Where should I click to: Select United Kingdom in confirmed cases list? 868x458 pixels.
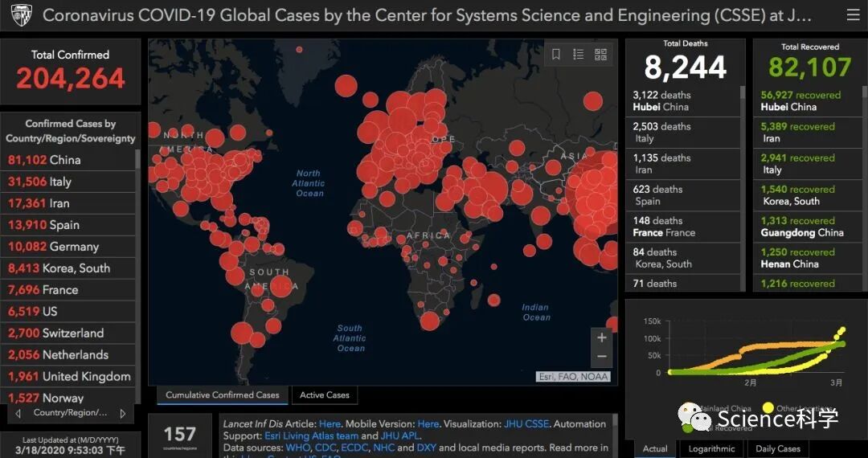click(68, 376)
